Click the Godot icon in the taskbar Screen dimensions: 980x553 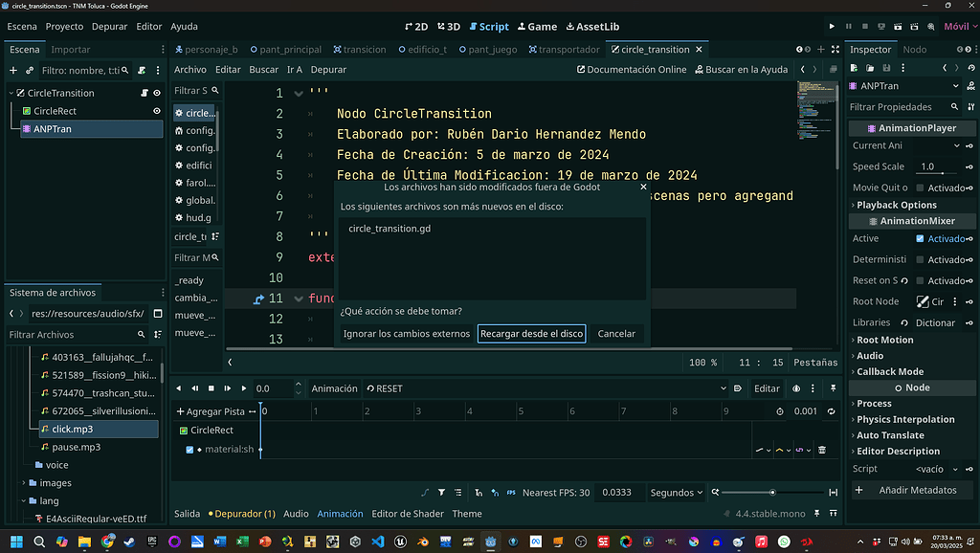click(490, 541)
